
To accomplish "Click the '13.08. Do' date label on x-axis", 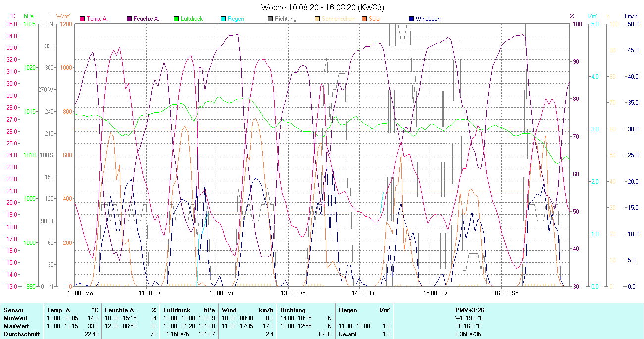I will click(293, 293).
